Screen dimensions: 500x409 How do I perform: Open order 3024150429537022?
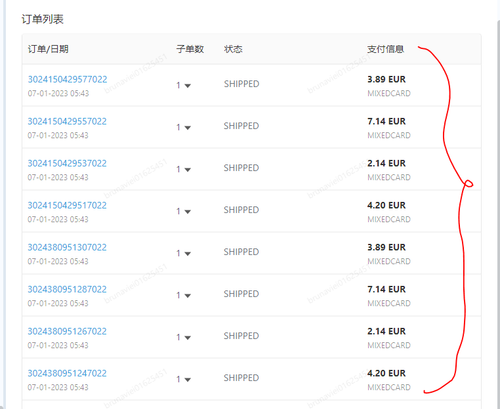coord(67,163)
